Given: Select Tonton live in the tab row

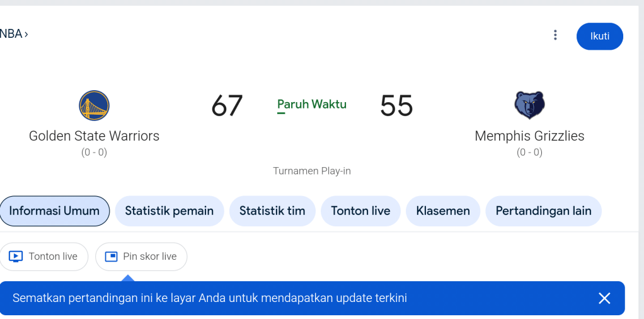Looking at the screenshot, I should click(x=360, y=211).
